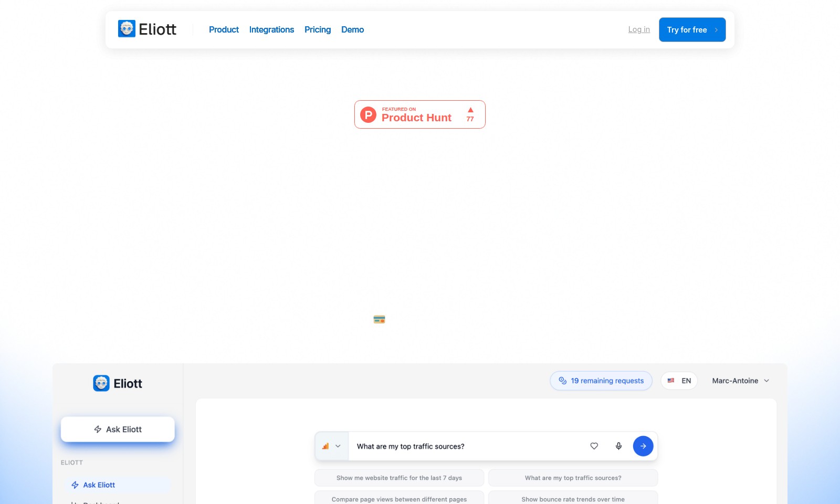
Task: Choose Show bounce rate trends over time
Action: point(573,499)
